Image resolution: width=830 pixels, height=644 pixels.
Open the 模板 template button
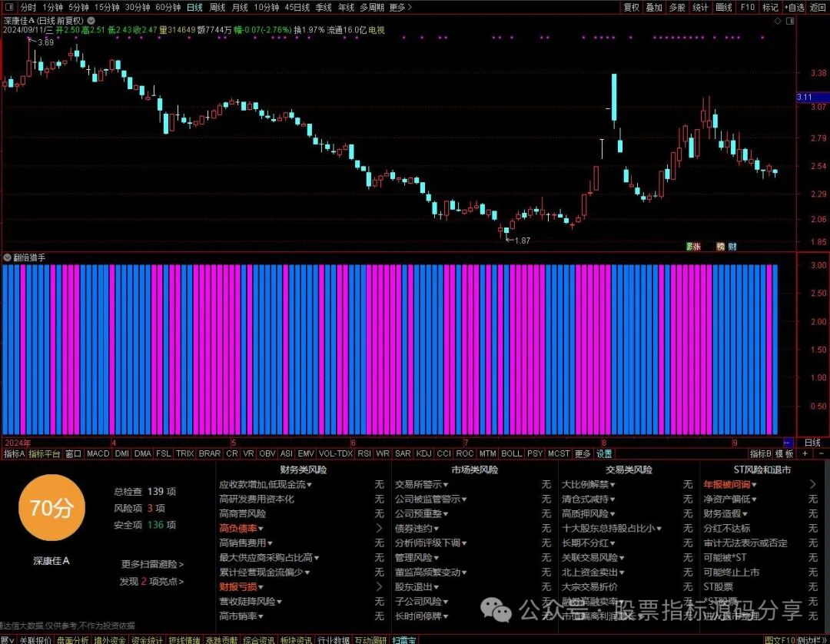pyautogui.click(x=785, y=453)
